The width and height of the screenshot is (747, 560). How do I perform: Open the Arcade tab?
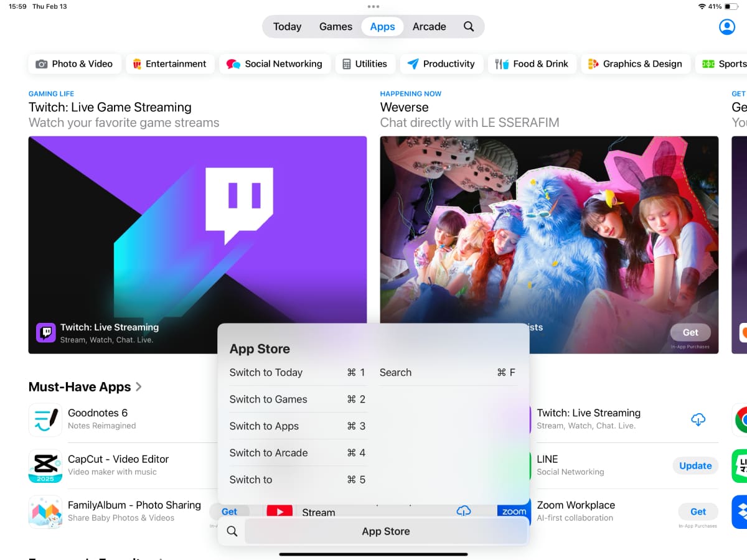[x=429, y=27]
